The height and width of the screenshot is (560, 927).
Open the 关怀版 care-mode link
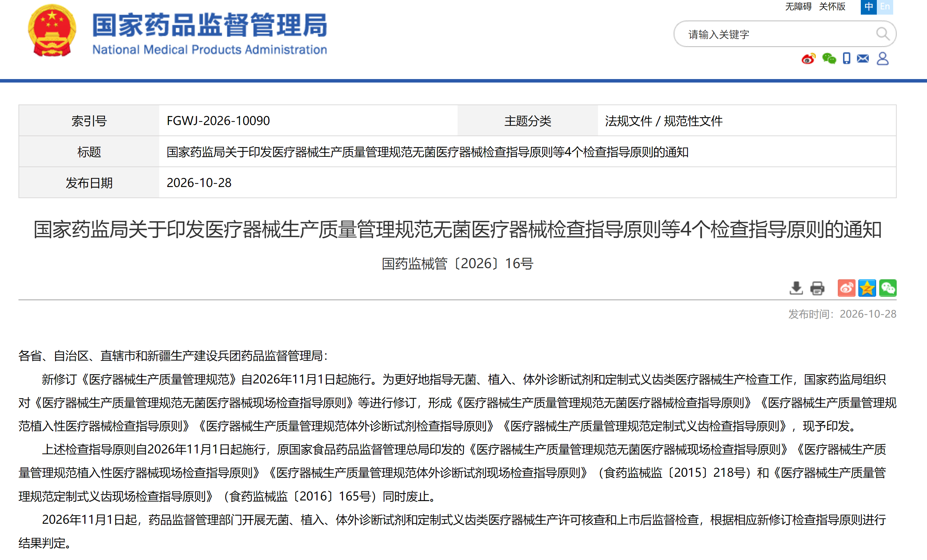click(x=832, y=6)
